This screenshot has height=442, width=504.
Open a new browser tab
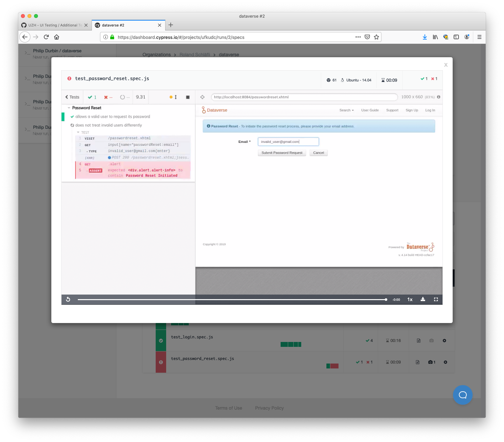[x=171, y=25]
